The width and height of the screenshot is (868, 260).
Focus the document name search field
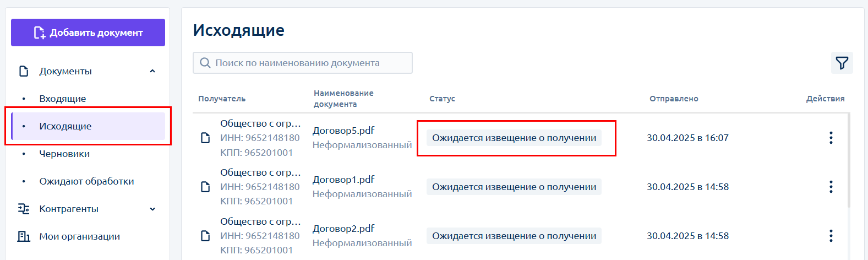(303, 63)
